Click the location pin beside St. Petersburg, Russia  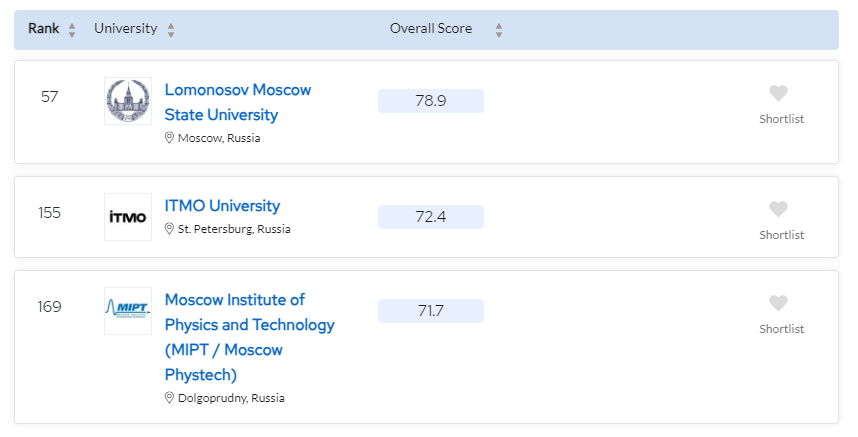click(170, 229)
